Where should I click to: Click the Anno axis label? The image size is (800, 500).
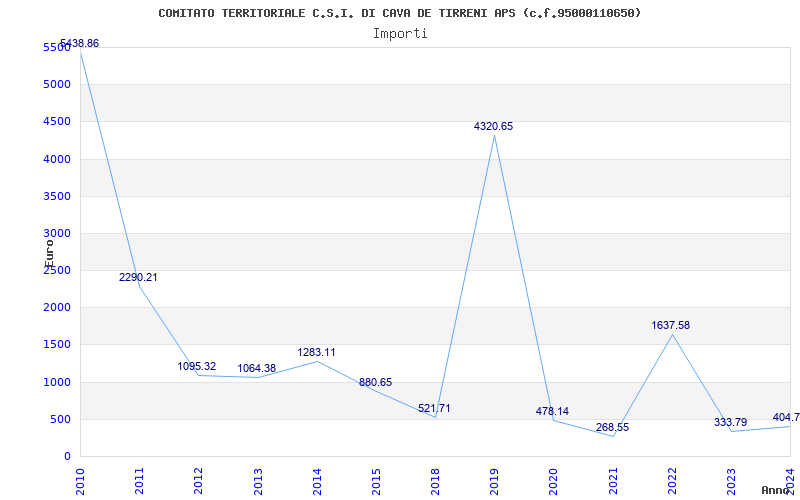(776, 490)
